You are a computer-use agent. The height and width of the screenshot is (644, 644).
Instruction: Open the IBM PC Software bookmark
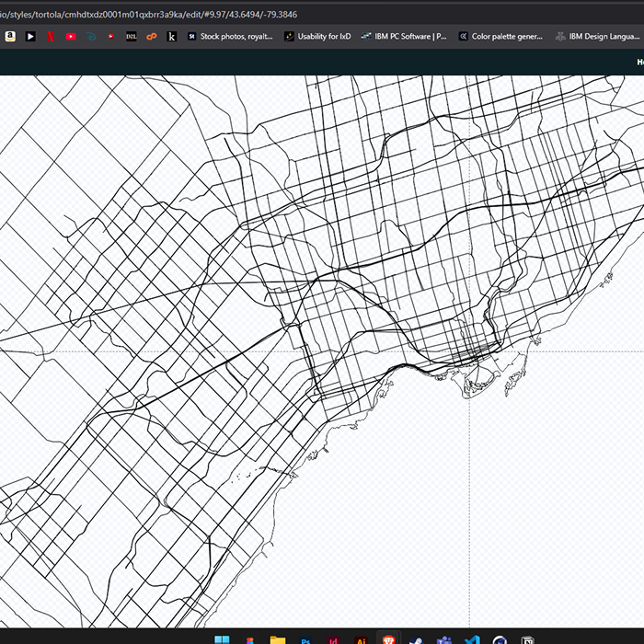point(404,37)
